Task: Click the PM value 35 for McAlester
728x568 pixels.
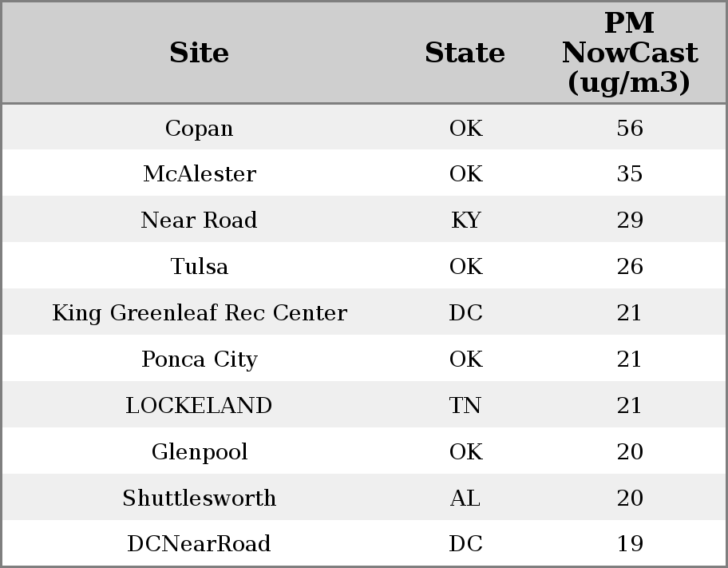Action: pyautogui.click(x=629, y=174)
